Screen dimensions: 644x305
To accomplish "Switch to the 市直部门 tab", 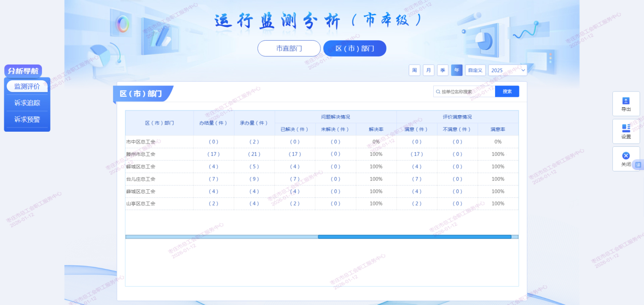I will tap(289, 48).
